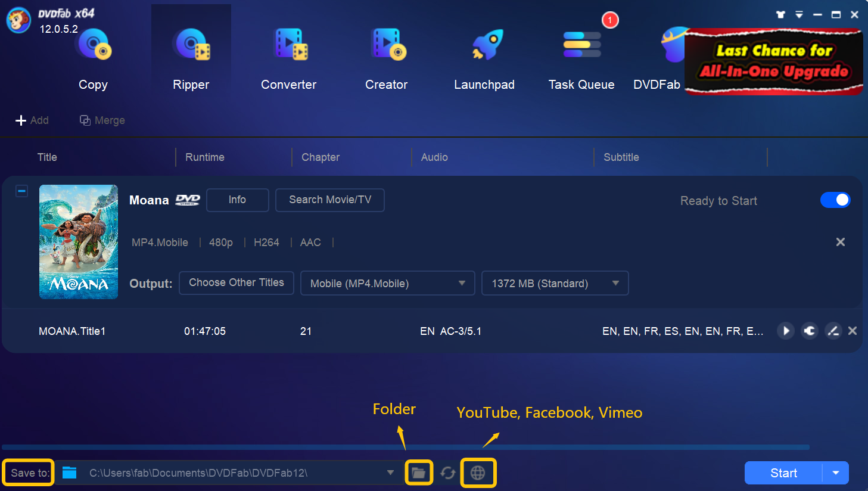Click the EN AC-3/5.1 audio entry
This screenshot has height=491, width=868.
[x=451, y=331]
